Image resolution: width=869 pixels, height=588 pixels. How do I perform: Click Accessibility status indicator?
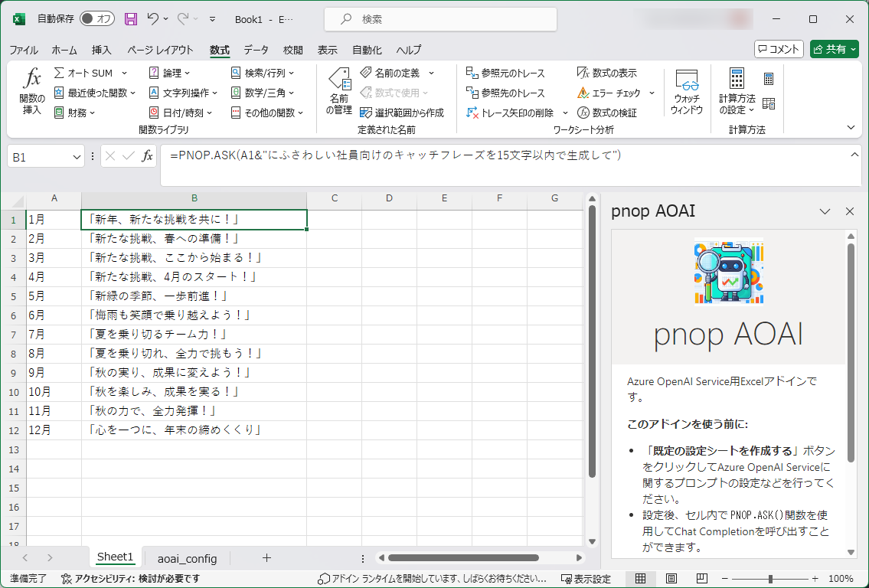point(130,579)
